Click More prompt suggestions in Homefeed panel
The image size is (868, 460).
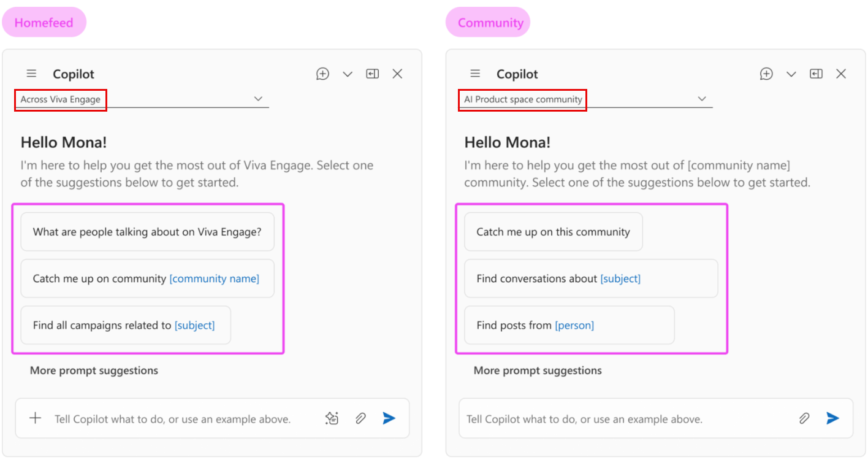coord(93,370)
